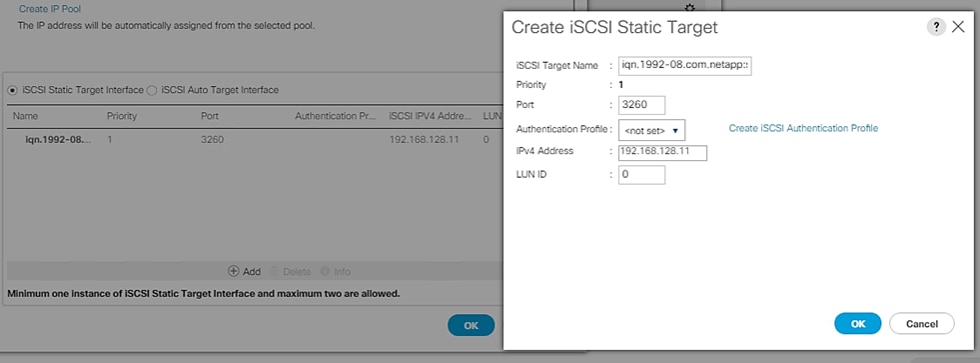Click the Add plus icon button
This screenshot has height=363, width=980.
click(245, 272)
